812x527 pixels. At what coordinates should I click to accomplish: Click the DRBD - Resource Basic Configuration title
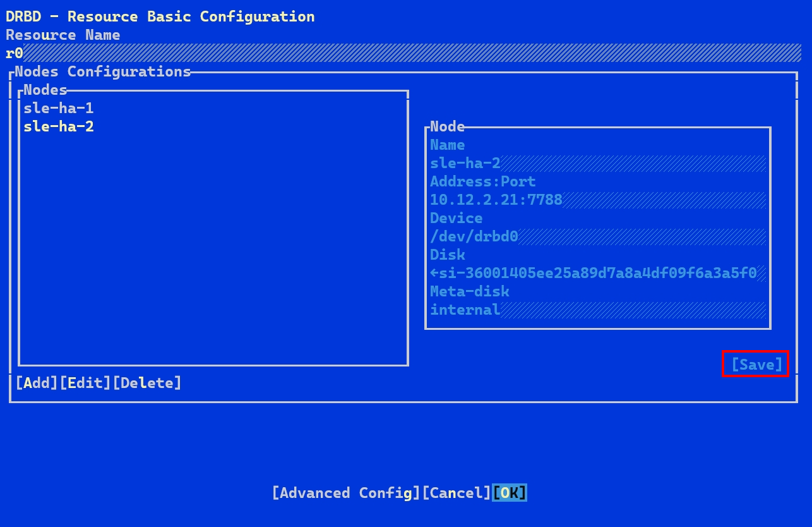click(160, 16)
